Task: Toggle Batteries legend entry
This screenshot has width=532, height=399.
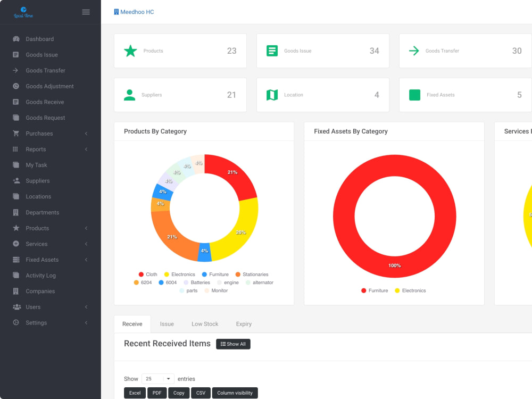Action: pyautogui.click(x=197, y=282)
